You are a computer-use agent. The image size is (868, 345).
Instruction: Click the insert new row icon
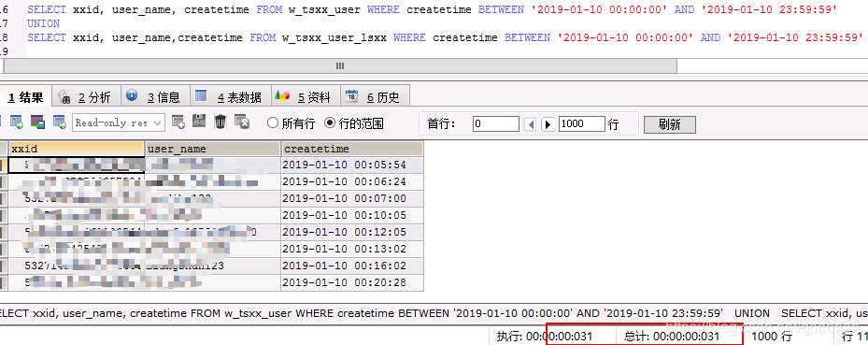(178, 122)
